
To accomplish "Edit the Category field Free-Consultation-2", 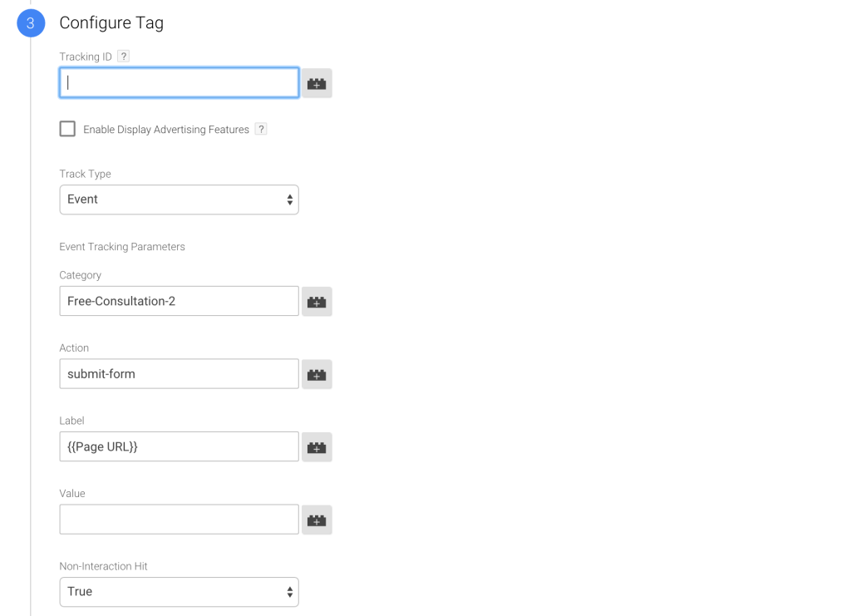I will coord(180,301).
